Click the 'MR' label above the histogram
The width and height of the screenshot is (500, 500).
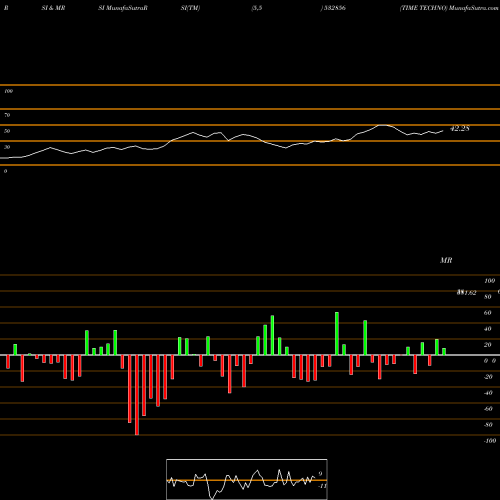point(446,260)
